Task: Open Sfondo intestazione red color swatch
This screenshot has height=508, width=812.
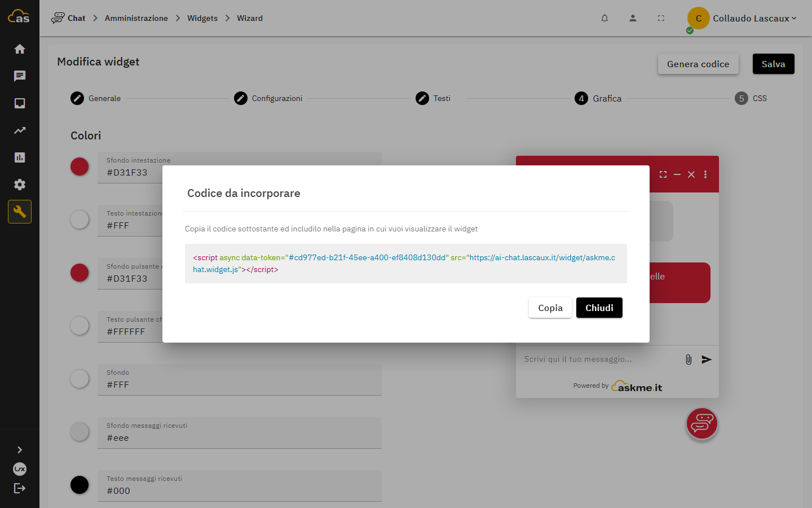Action: [80, 167]
